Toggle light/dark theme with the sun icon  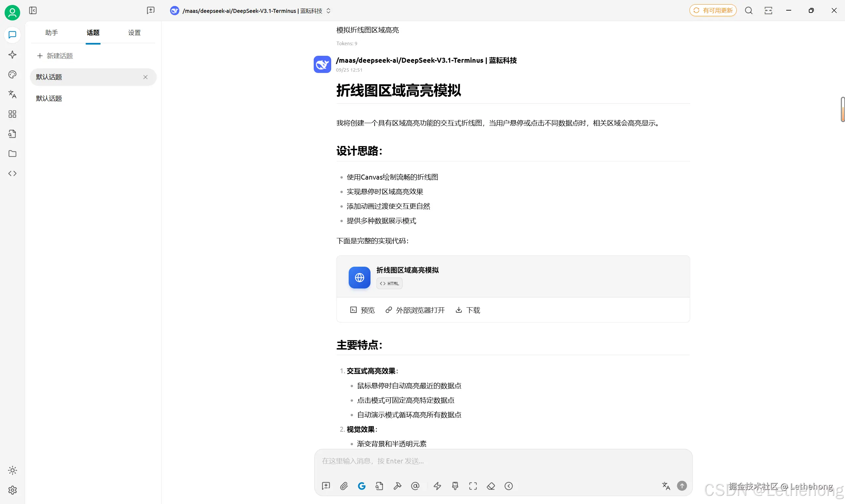click(13, 470)
